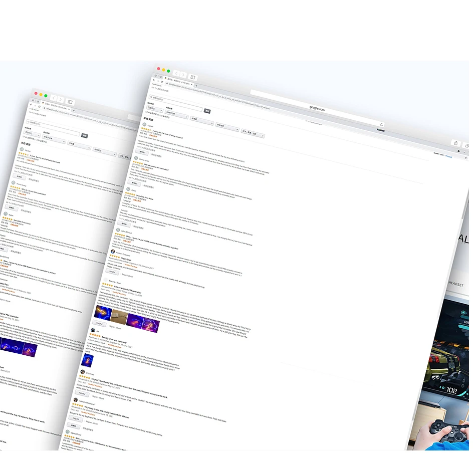Open media-type filter dropdown in front window
The image size is (476, 456).
[x=253, y=134]
